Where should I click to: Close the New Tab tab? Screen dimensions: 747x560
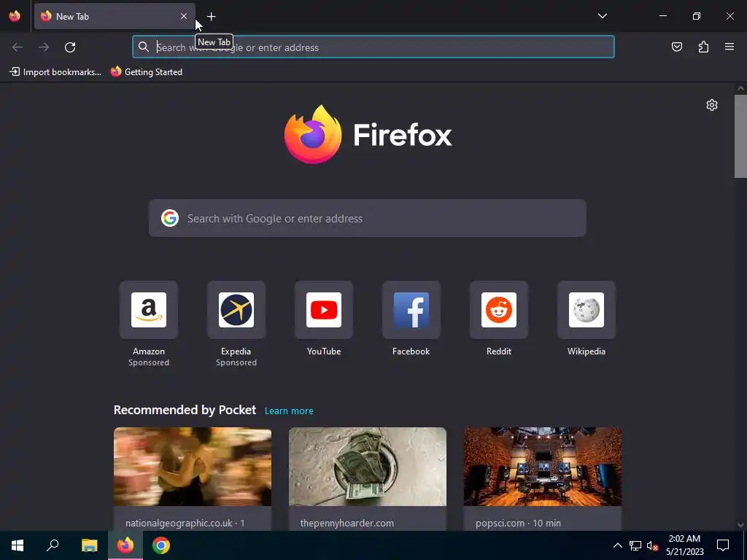pyautogui.click(x=184, y=16)
